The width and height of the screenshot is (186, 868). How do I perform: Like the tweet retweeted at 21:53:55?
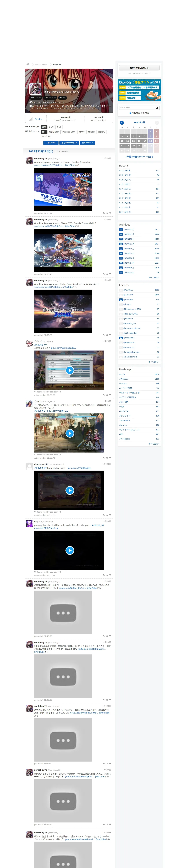(110, 395)
